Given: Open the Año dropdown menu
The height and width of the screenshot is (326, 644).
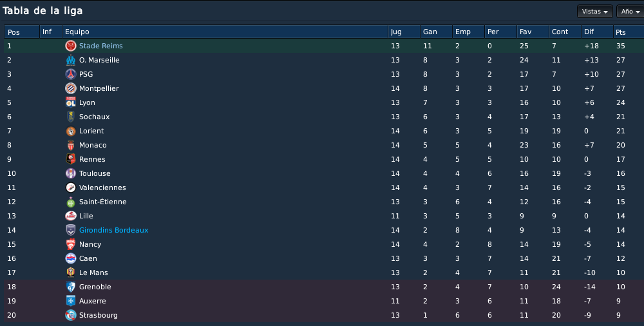Looking at the screenshot, I should coord(630,12).
